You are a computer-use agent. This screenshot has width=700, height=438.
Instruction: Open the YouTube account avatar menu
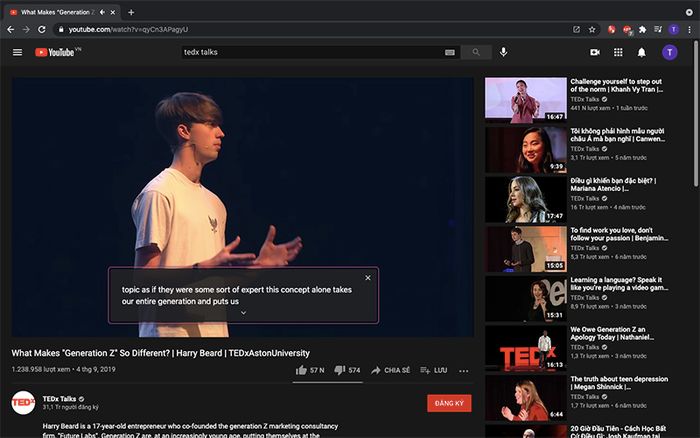click(x=669, y=52)
